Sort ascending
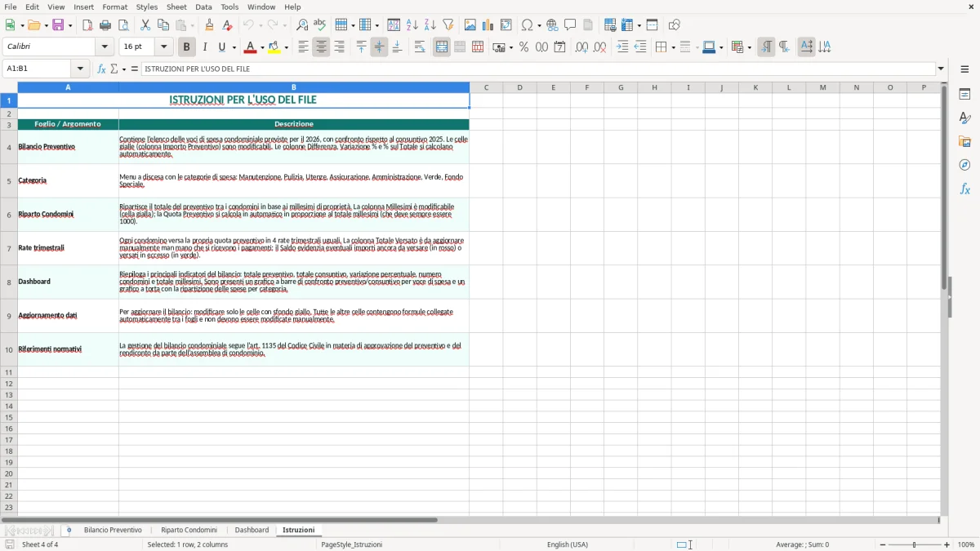 pyautogui.click(x=412, y=25)
